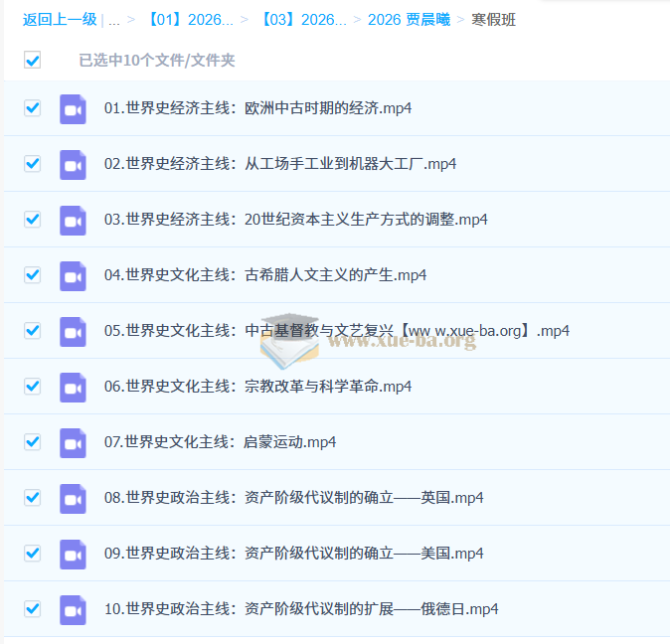Viewport: 670px width, 644px height.
Task: Click video icon for file 03 20世纪资本主义
Action: [73, 220]
